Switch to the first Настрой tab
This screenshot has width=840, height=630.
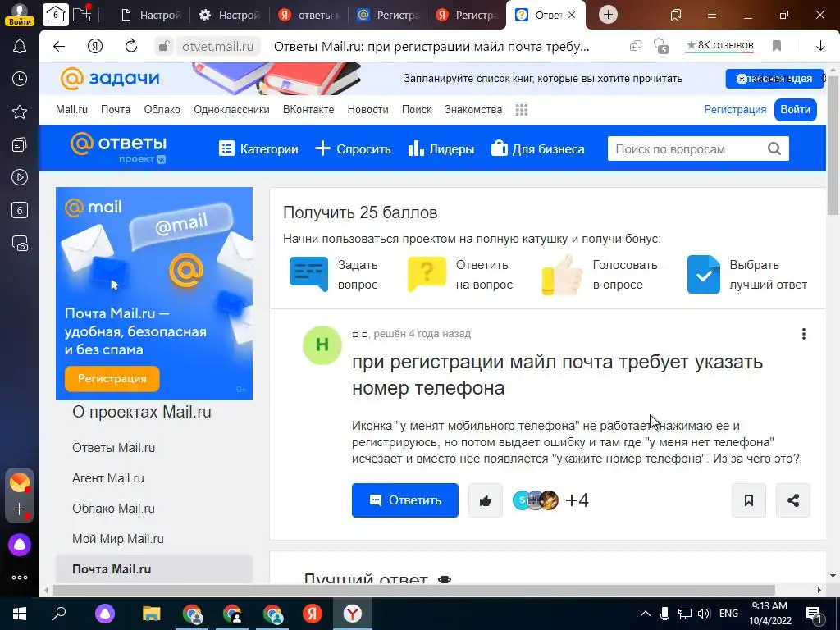[151, 15]
